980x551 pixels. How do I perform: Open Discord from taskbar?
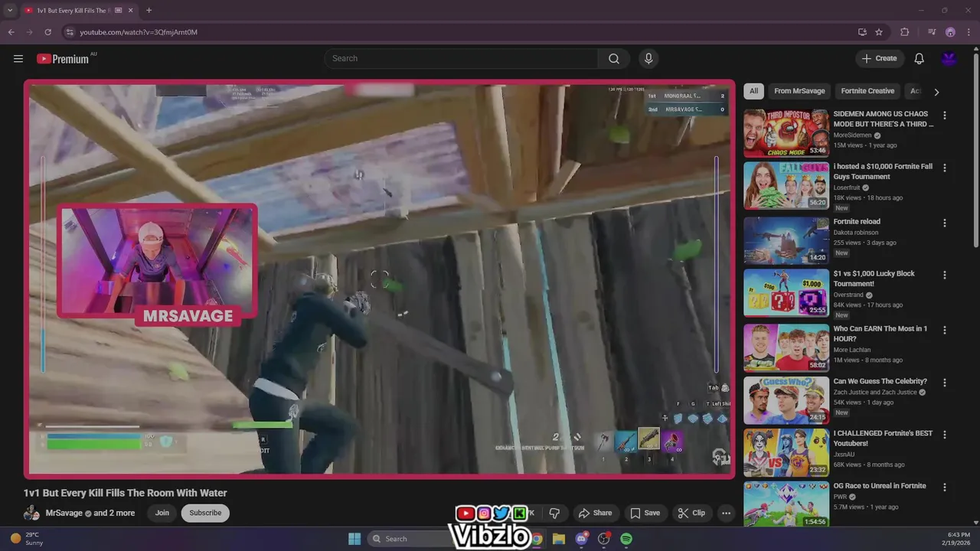coord(581,539)
